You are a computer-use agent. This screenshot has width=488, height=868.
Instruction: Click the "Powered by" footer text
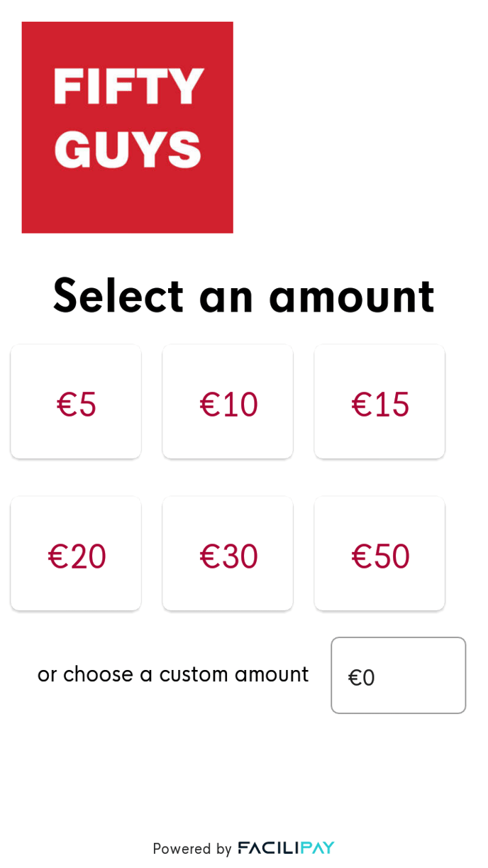pos(192,849)
